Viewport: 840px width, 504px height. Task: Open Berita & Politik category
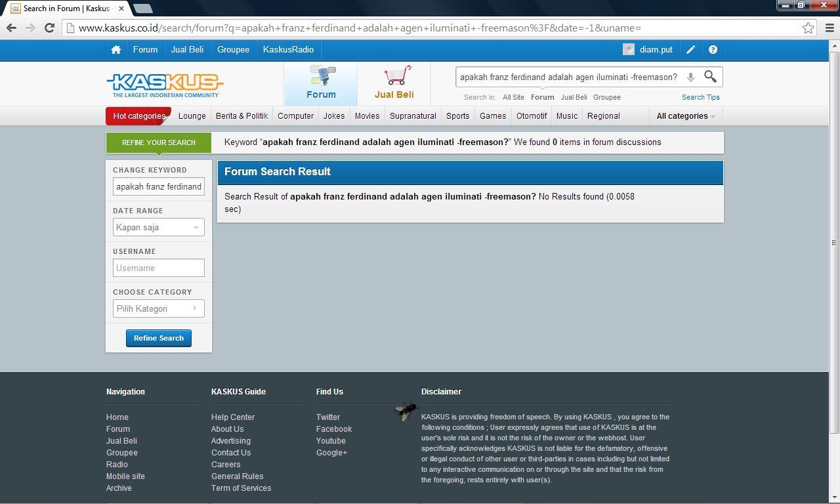click(241, 116)
